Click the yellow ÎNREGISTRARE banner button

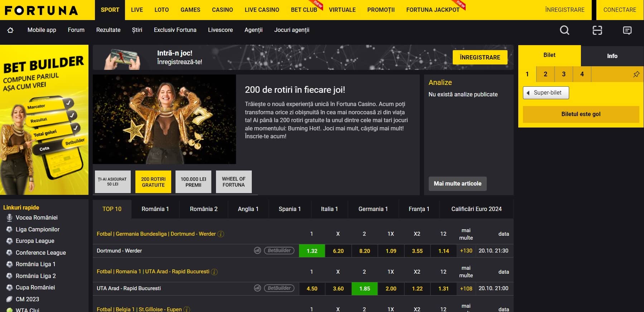click(x=480, y=57)
